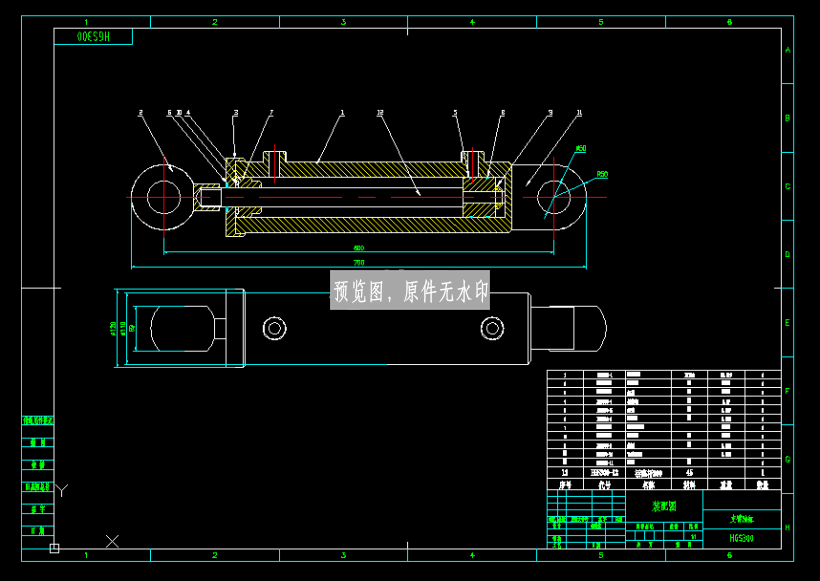
Task: Click zone number 6 on the bottom border
Action: coord(730,555)
